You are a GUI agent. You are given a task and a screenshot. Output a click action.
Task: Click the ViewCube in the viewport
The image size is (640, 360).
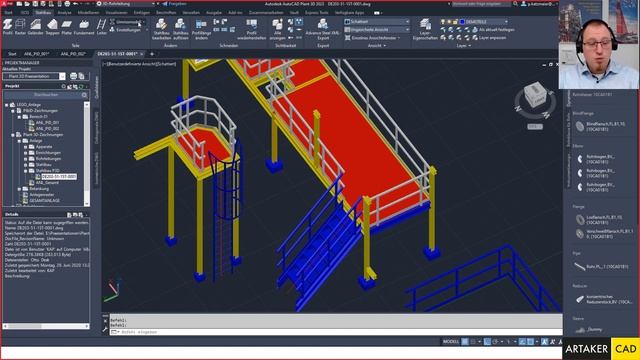[x=535, y=96]
